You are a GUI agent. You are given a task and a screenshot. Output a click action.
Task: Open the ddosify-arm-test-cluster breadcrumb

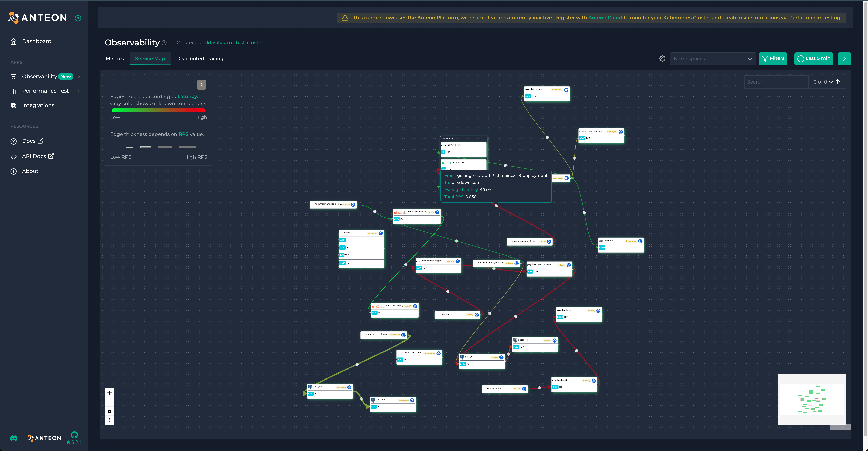234,42
